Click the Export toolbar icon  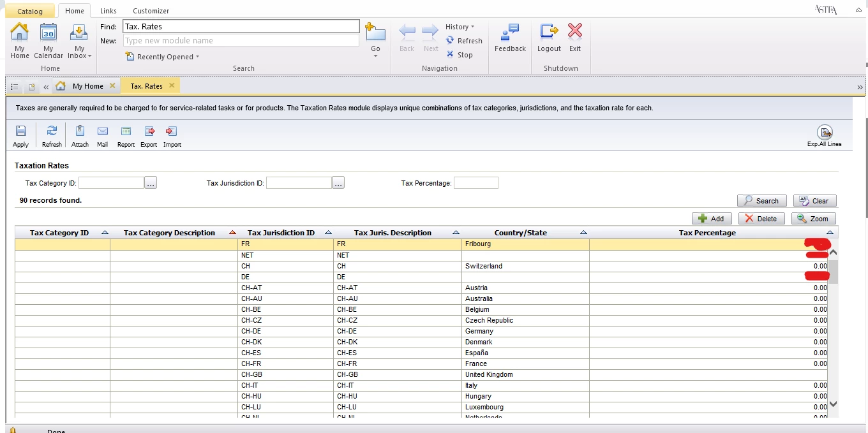(x=149, y=131)
